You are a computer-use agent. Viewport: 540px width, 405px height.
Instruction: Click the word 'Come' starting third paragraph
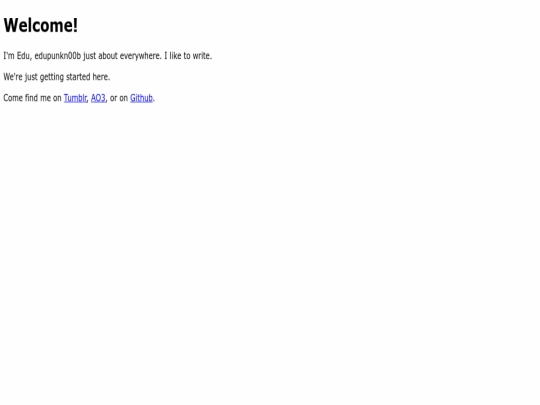coord(13,98)
